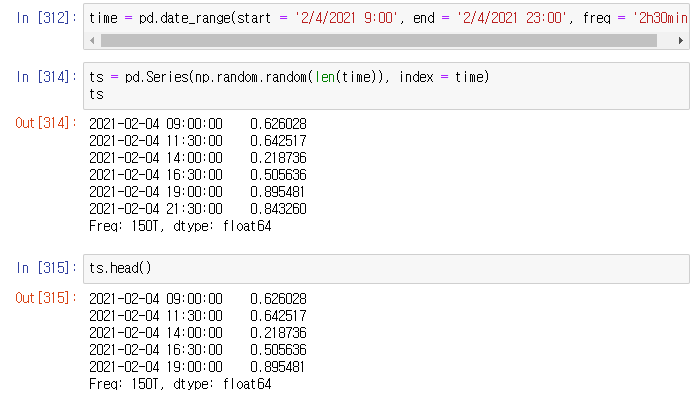Click value 0.895481 in Out[314]

pos(277,192)
